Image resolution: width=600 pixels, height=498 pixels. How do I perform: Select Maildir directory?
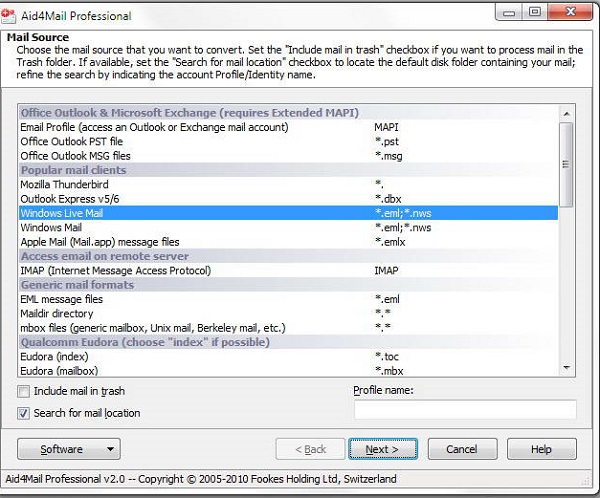289,313
